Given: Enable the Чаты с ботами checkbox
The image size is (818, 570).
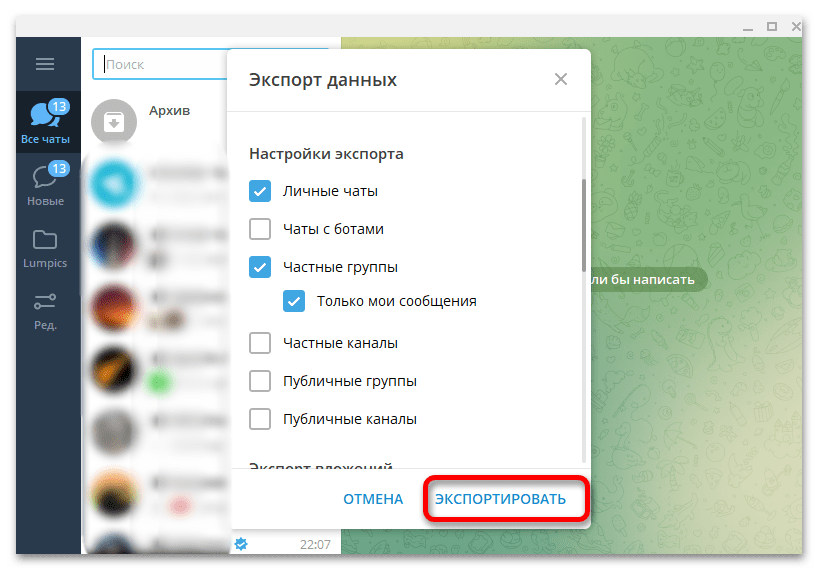Looking at the screenshot, I should pos(260,229).
